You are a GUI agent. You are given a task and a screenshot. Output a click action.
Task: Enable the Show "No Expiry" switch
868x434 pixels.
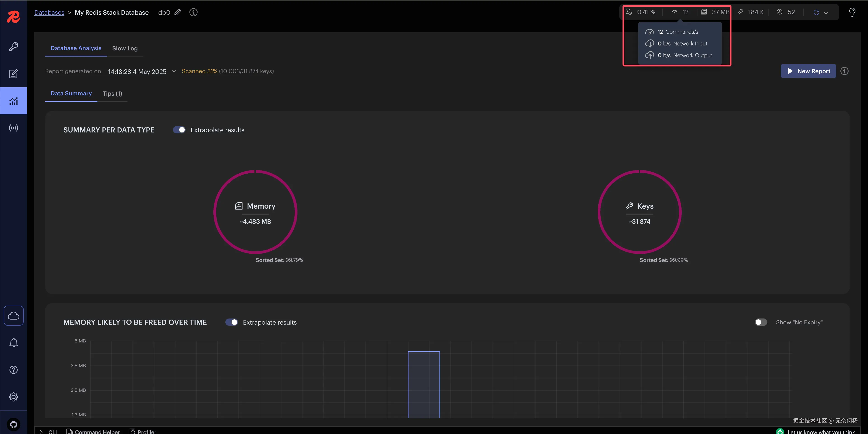click(761, 322)
